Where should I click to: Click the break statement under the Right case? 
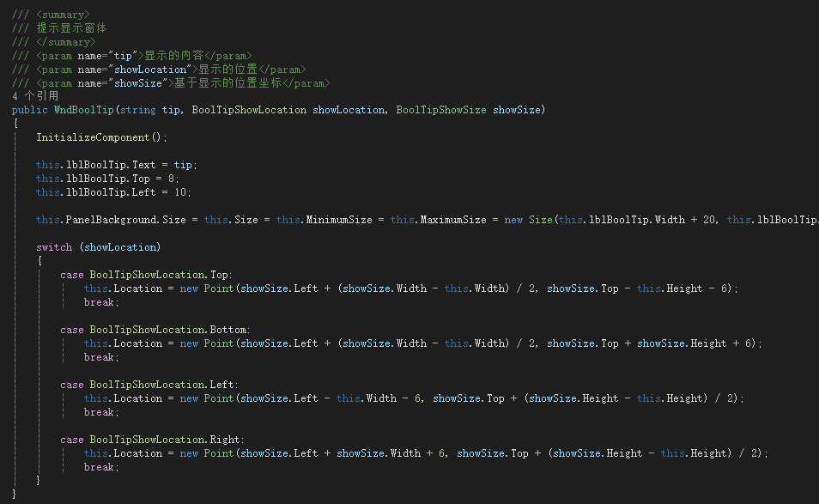[101, 467]
